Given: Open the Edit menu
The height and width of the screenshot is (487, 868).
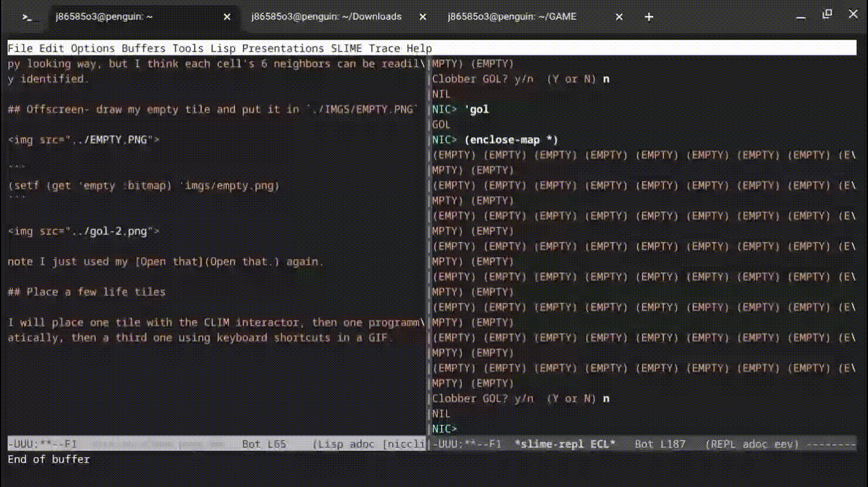Looking at the screenshot, I should pyautogui.click(x=51, y=48).
